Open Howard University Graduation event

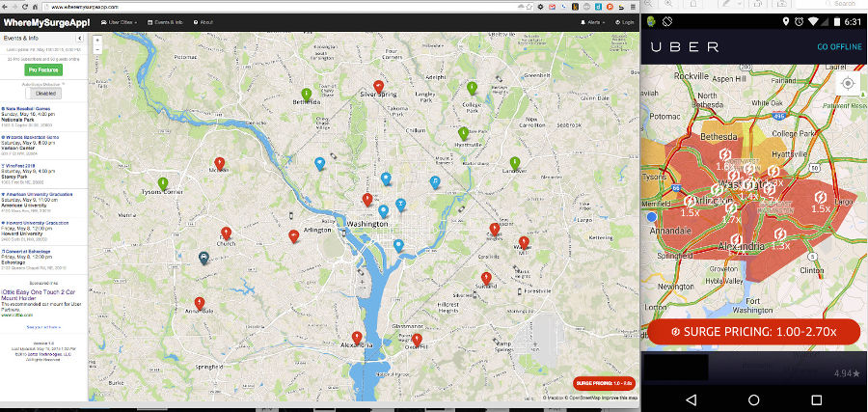click(x=35, y=223)
